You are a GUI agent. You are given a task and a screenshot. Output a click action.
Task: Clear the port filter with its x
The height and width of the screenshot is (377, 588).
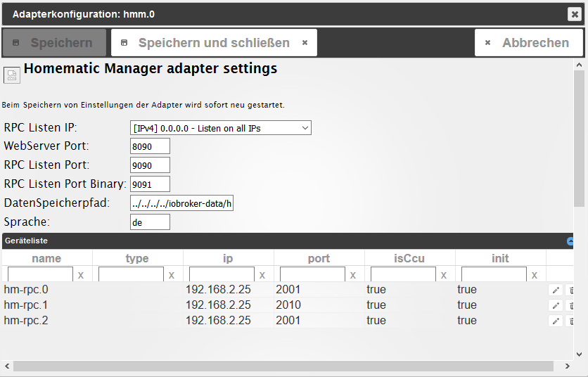tap(353, 275)
